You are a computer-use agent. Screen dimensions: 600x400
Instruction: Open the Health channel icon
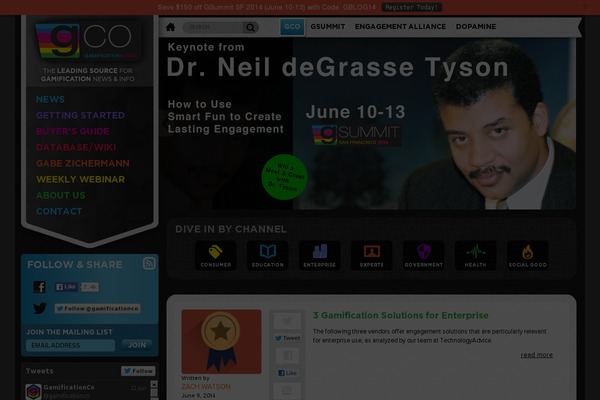click(475, 256)
